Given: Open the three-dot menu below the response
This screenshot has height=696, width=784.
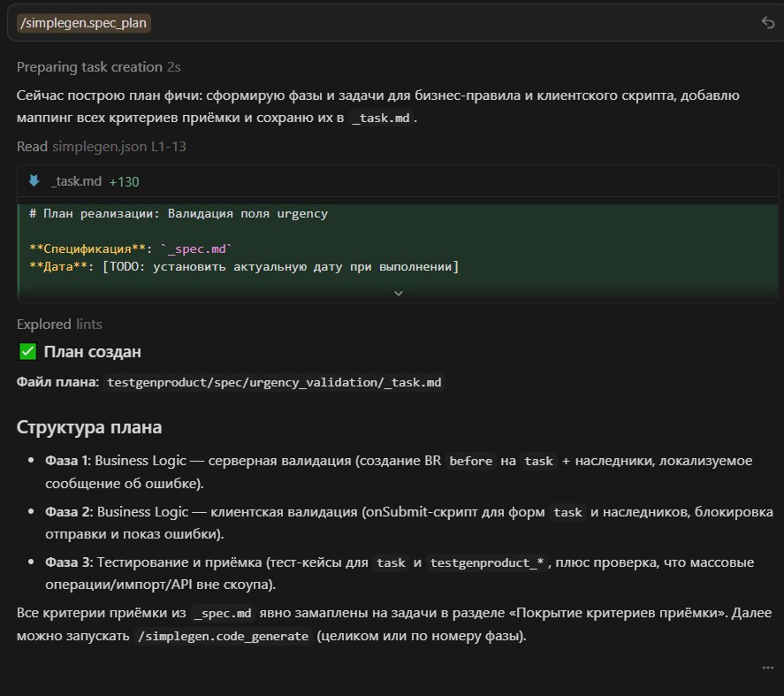Looking at the screenshot, I should coord(767,668).
